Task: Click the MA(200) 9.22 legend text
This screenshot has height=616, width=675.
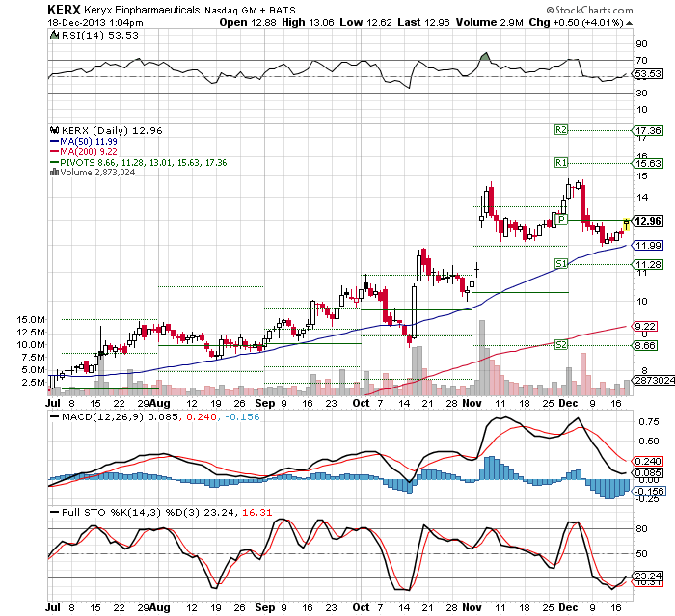Action: point(89,151)
